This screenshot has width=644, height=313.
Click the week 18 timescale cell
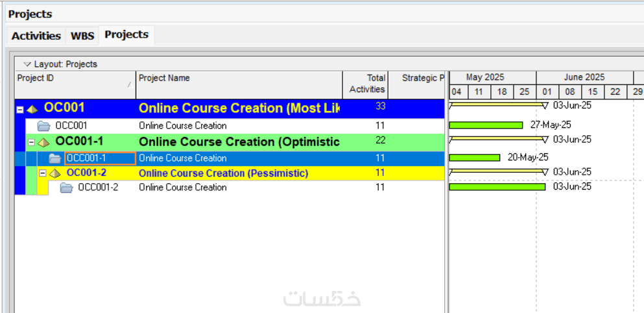click(x=502, y=92)
